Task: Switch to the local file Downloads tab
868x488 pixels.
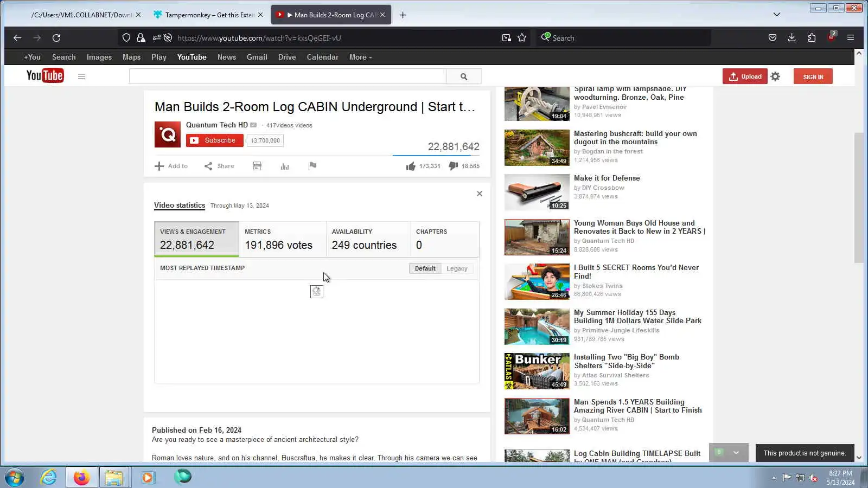Action: click(81, 15)
